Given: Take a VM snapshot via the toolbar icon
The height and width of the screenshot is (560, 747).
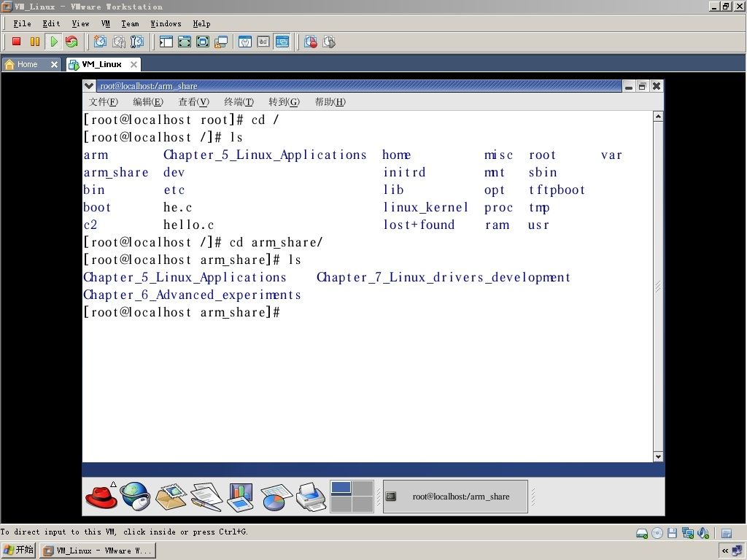Looking at the screenshot, I should [100, 42].
